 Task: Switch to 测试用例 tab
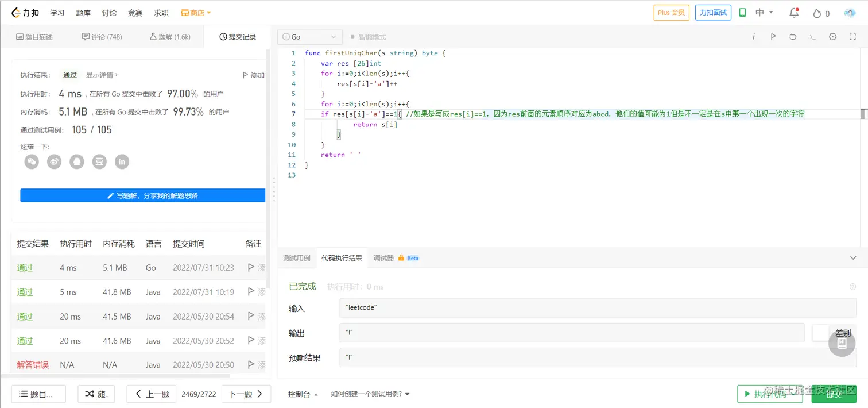coord(297,258)
